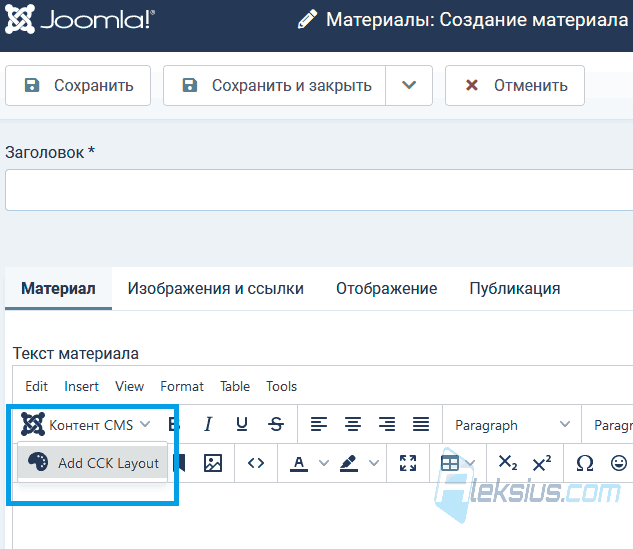This screenshot has width=633, height=549.
Task: Toggle italic formatting
Action: tap(208, 424)
